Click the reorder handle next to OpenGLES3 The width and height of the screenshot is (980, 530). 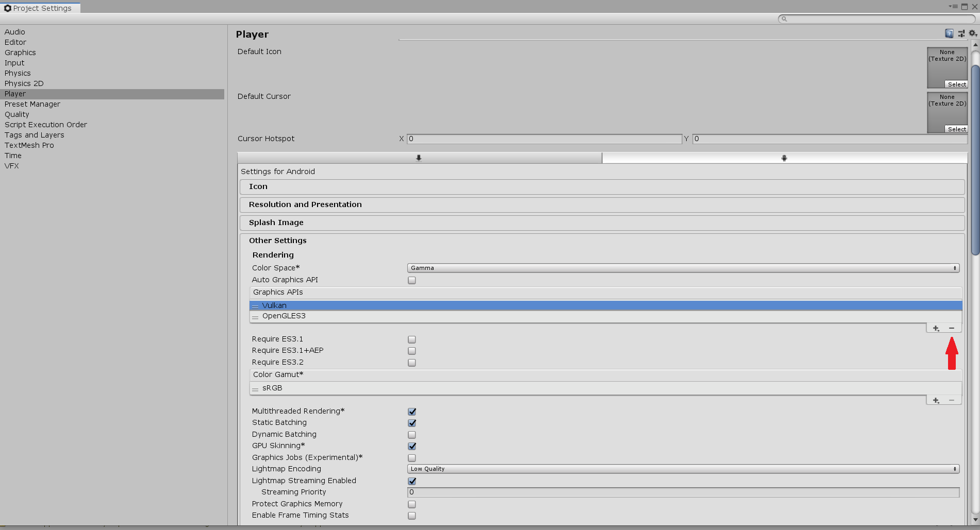pyautogui.click(x=256, y=317)
